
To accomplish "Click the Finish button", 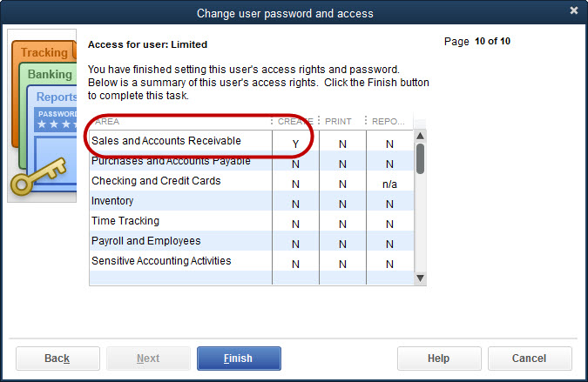I will (239, 359).
